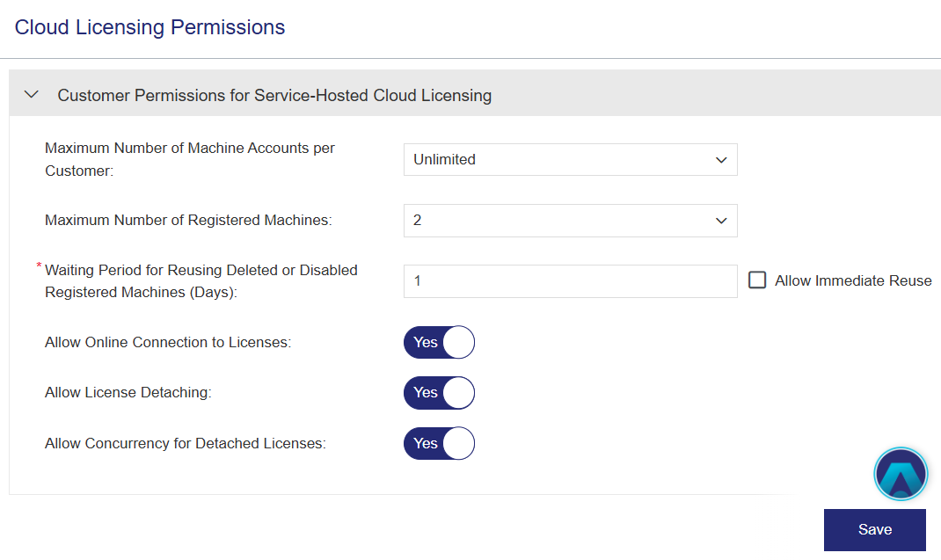Click the Save button

[874, 529]
